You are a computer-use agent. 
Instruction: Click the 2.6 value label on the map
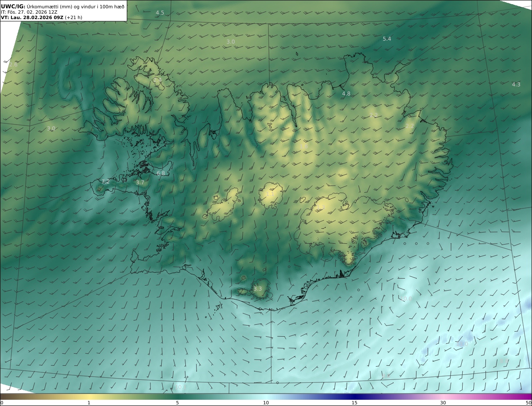click(13, 64)
